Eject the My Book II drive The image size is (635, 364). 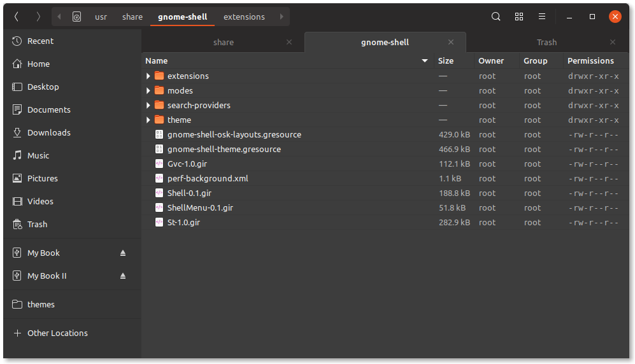tap(123, 276)
